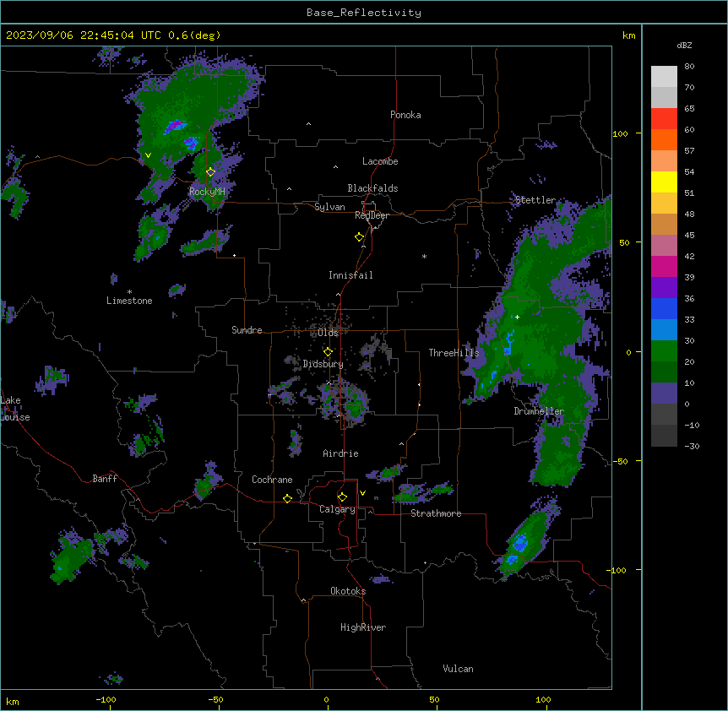Click the yellow diamond marker above RockyMH

click(x=210, y=172)
